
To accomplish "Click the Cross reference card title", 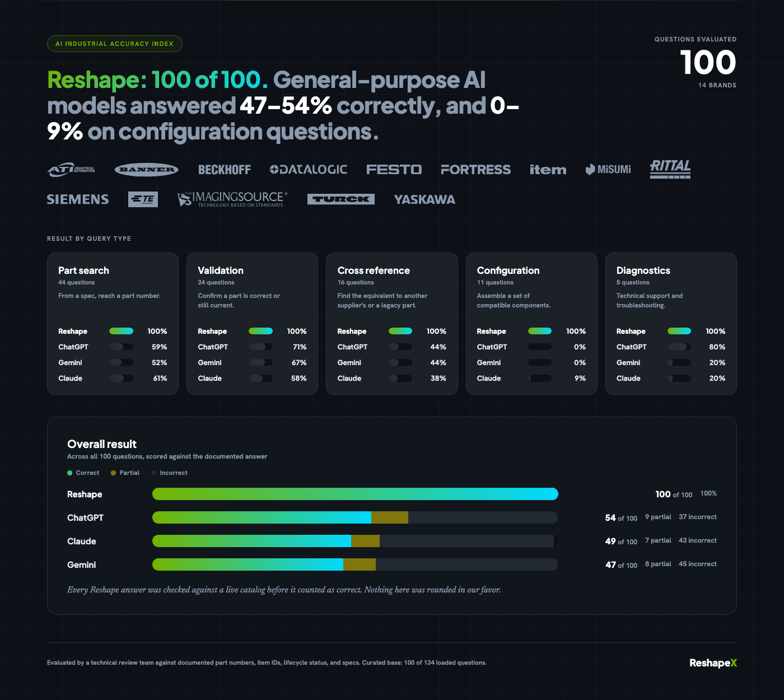I will tap(374, 270).
